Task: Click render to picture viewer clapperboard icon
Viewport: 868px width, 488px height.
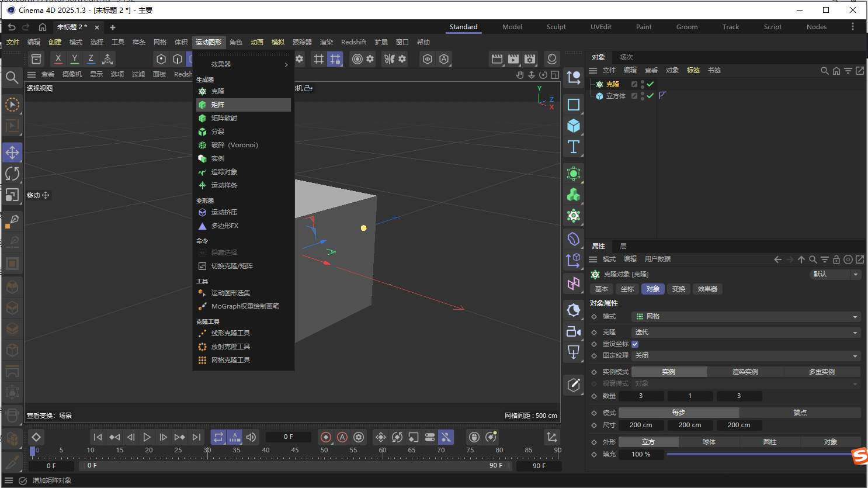Action: pos(513,58)
